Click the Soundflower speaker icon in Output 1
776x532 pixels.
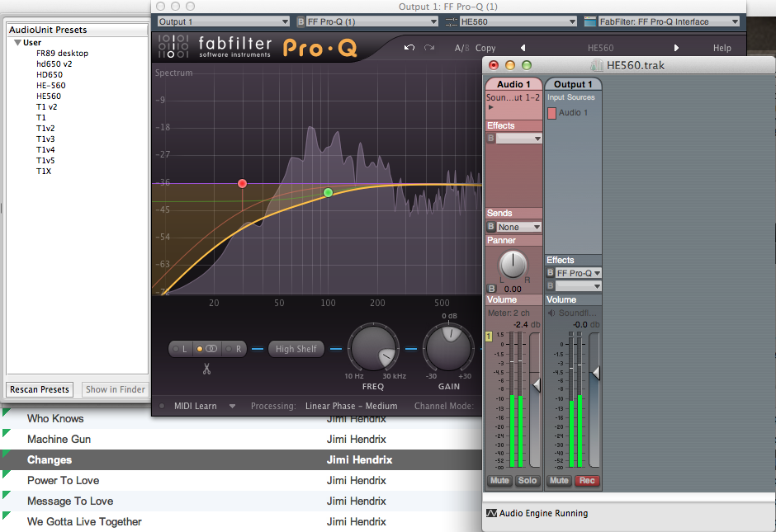(x=551, y=313)
